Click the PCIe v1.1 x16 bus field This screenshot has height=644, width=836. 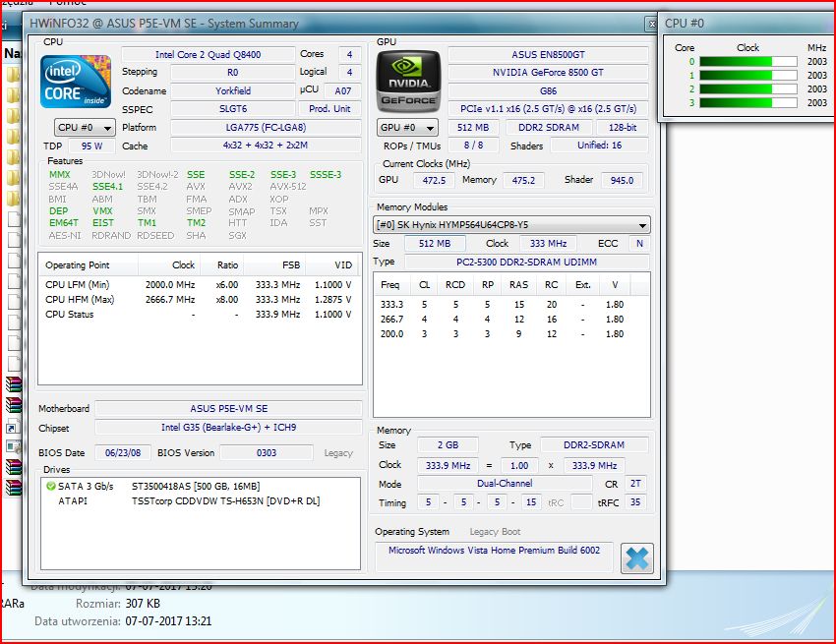(x=548, y=109)
